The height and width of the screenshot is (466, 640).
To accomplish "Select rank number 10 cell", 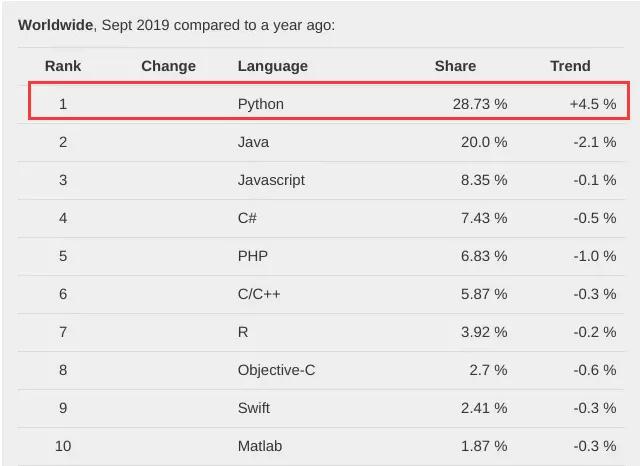I will click(62, 446).
